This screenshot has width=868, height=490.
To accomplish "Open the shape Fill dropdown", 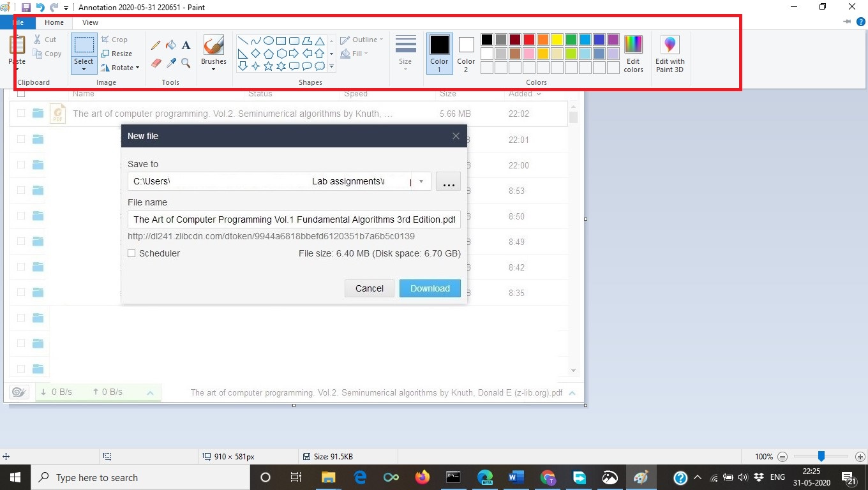I will pos(355,54).
